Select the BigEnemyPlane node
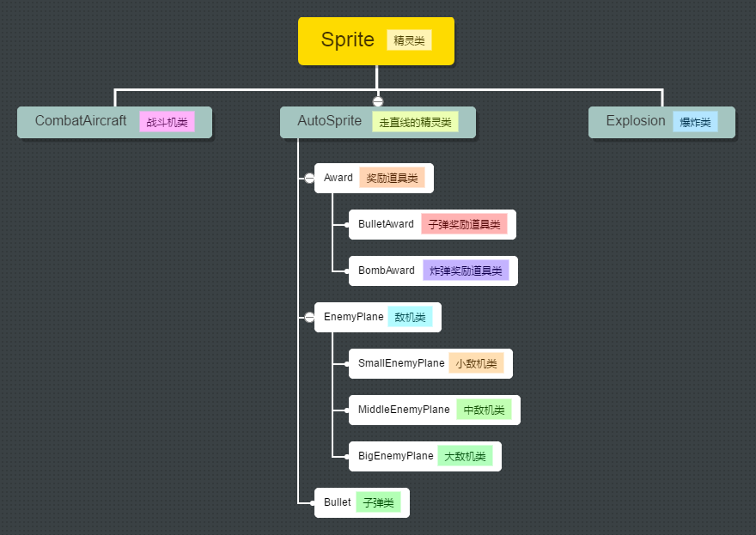 coord(395,457)
